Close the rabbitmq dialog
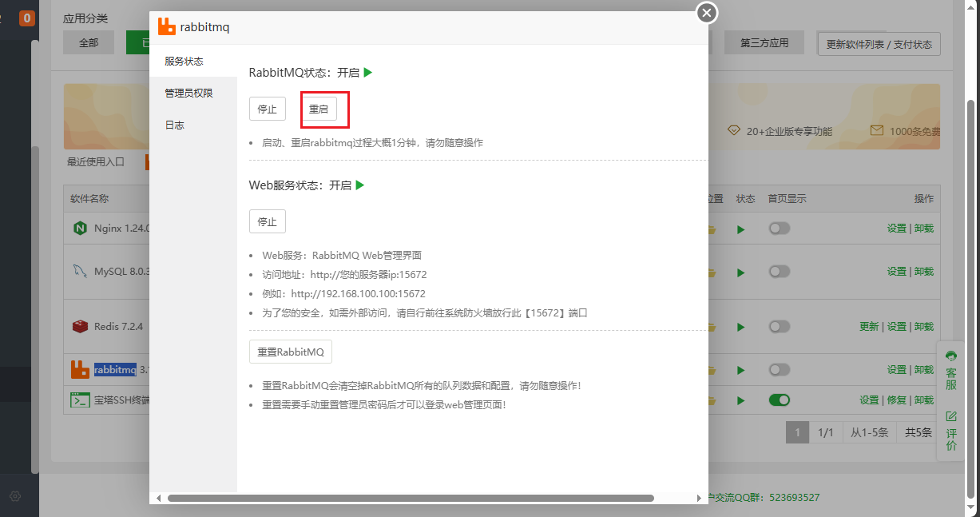Image resolution: width=980 pixels, height=517 pixels. [x=707, y=13]
